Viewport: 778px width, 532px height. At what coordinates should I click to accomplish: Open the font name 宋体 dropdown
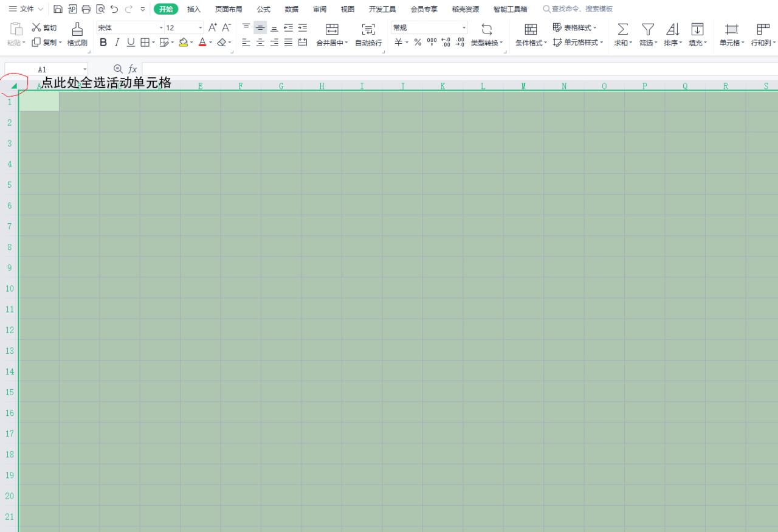(161, 28)
